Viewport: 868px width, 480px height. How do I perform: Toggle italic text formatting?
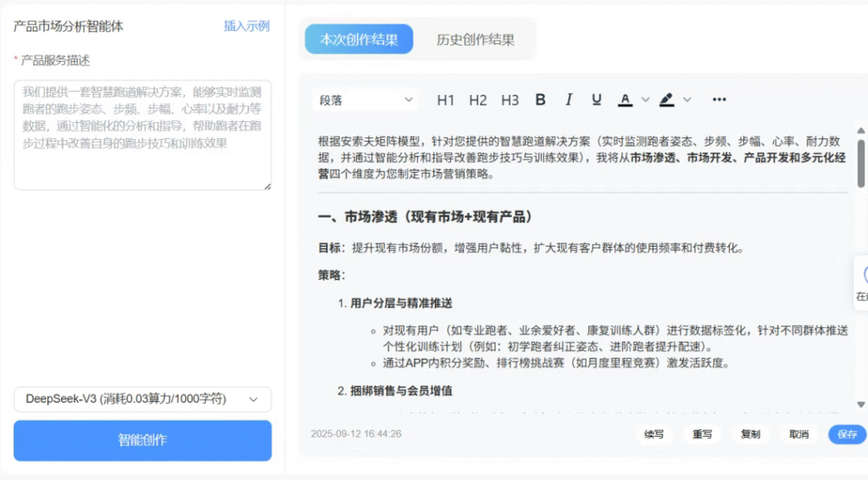coord(569,100)
